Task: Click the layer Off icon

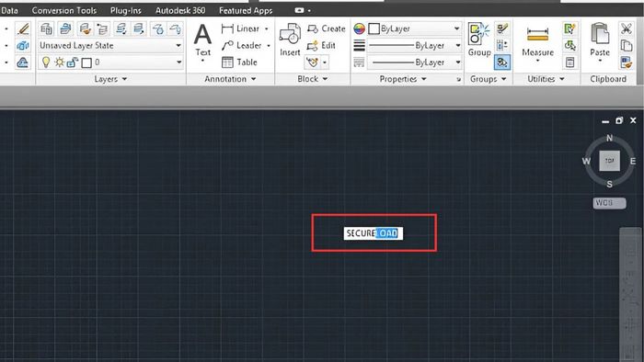Action: tap(176, 28)
